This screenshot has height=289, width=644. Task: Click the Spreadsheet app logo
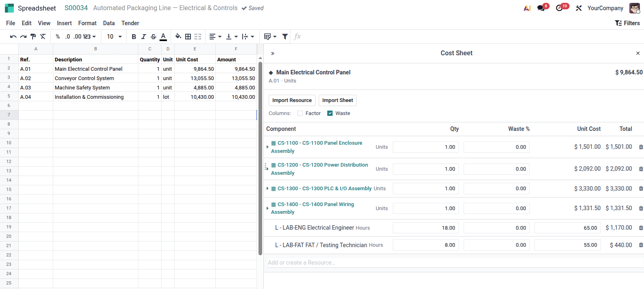(x=9, y=8)
